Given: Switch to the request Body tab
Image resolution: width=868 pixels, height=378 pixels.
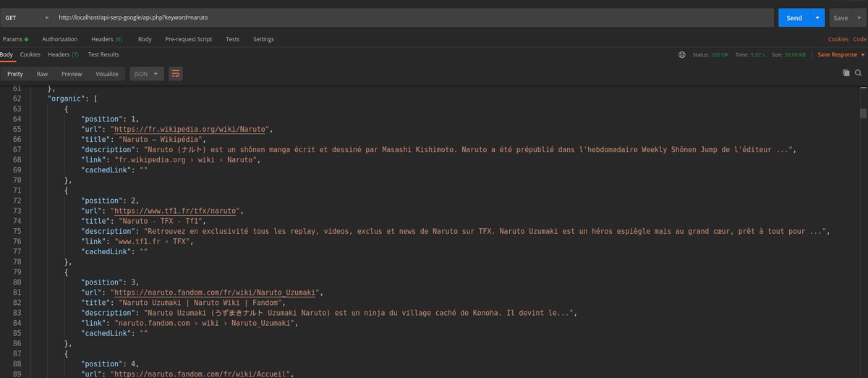Looking at the screenshot, I should point(145,39).
